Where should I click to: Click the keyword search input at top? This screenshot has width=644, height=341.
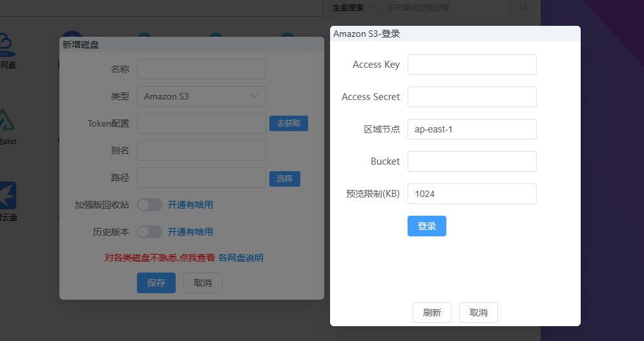coord(446,7)
